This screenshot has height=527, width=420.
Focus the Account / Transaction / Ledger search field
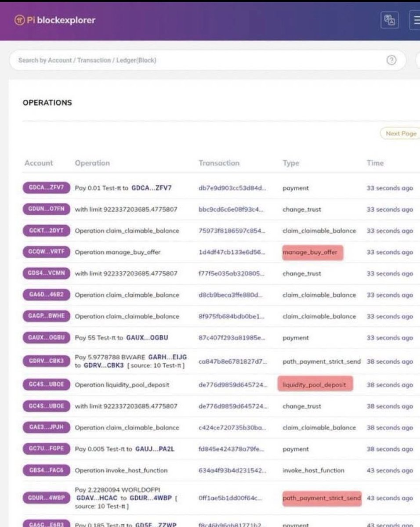(x=208, y=60)
